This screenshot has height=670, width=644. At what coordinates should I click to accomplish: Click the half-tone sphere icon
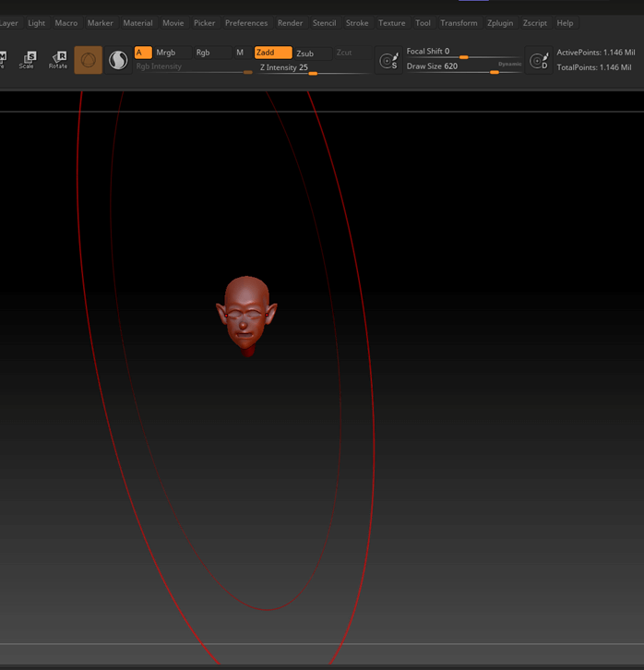point(118,60)
